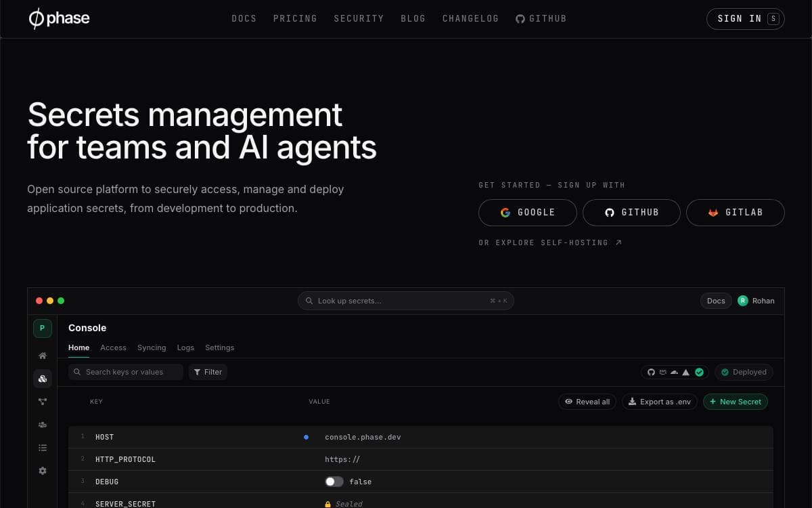Open the integrations graph sidebar icon
This screenshot has width=812, height=508.
tap(43, 402)
